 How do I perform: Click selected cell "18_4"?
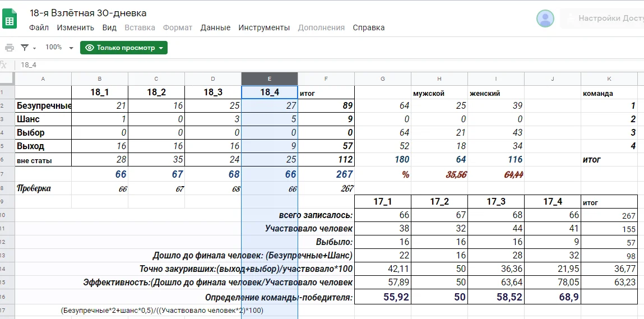tap(270, 93)
